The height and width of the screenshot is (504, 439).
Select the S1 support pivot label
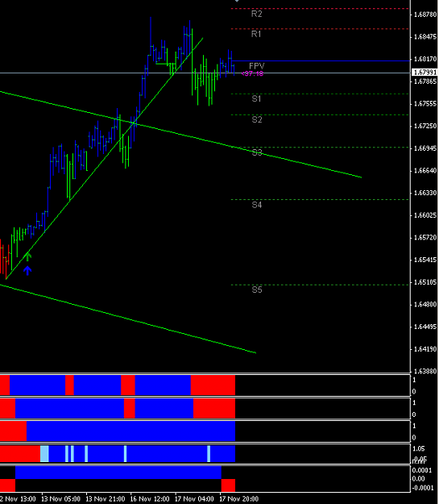pyautogui.click(x=256, y=98)
